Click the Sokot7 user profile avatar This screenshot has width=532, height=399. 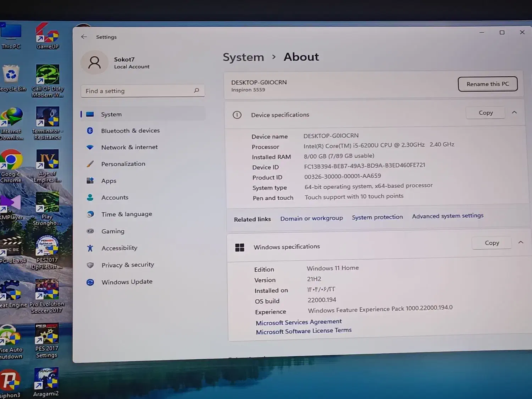click(x=94, y=63)
